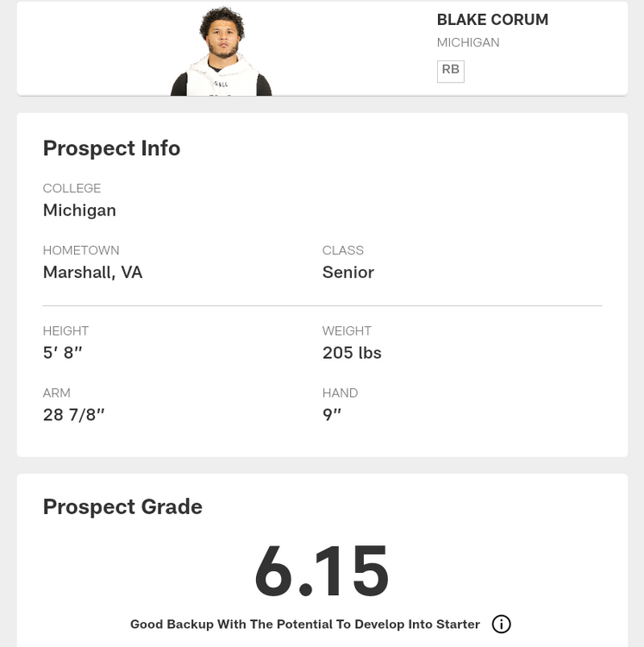Click the Senior class value
Image resolution: width=644 pixels, height=647 pixels.
tap(347, 273)
